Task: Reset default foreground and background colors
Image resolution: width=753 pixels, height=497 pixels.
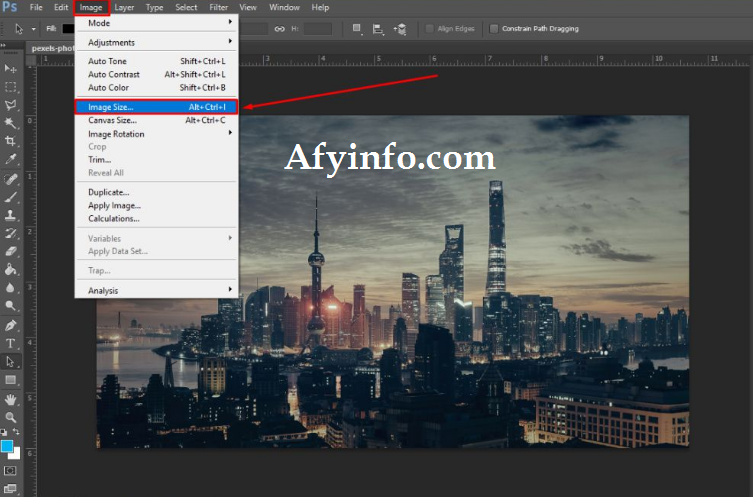Action: (x=3, y=432)
